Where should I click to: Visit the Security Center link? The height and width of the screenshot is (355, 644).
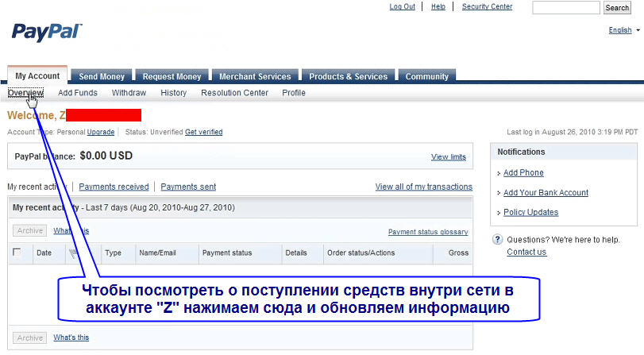(487, 6)
